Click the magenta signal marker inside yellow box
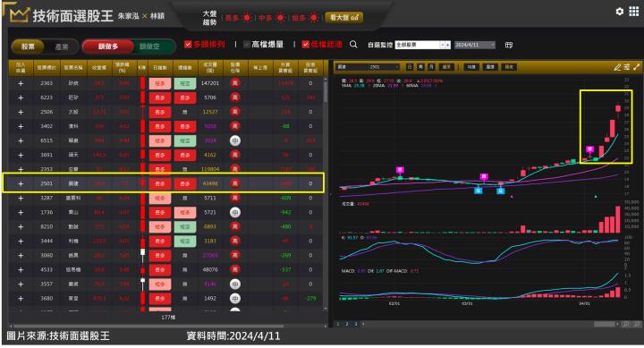 (x=589, y=149)
